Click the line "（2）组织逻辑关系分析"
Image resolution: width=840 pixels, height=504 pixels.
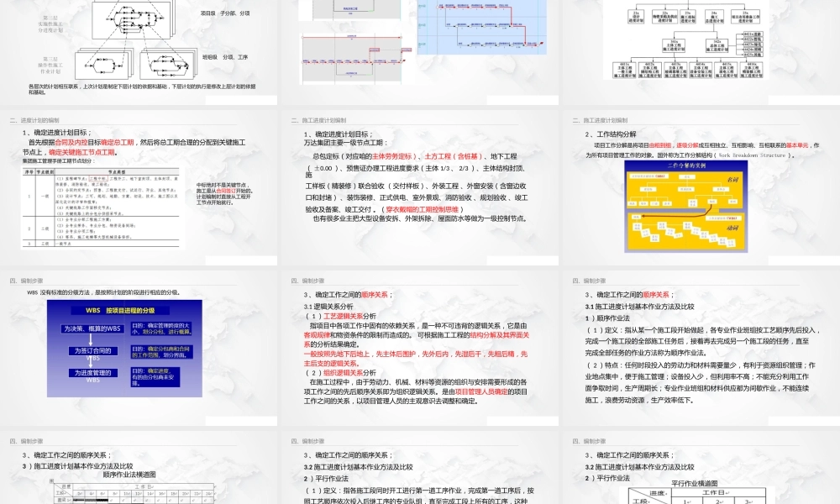[x=339, y=373]
